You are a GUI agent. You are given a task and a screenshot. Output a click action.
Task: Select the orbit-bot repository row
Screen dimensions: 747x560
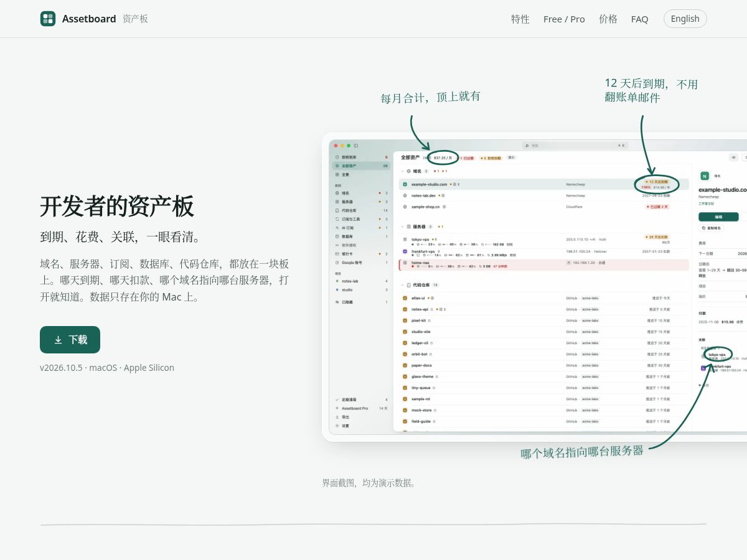click(x=544, y=354)
